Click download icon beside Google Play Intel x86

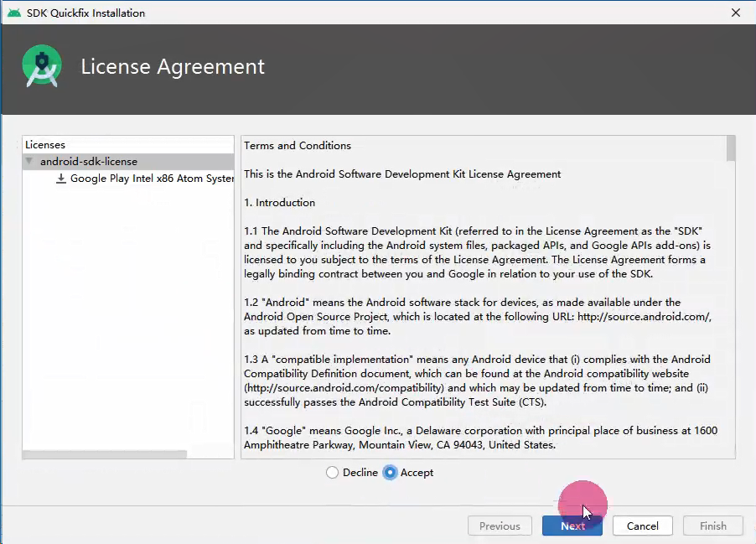[x=60, y=179]
